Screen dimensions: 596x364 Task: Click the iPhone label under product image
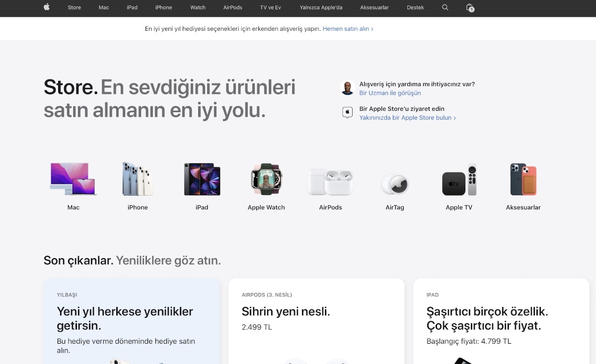pyautogui.click(x=138, y=208)
